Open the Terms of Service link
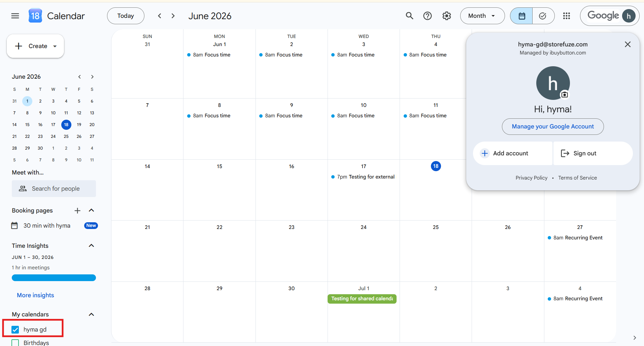This screenshot has width=644, height=346. coord(577,178)
